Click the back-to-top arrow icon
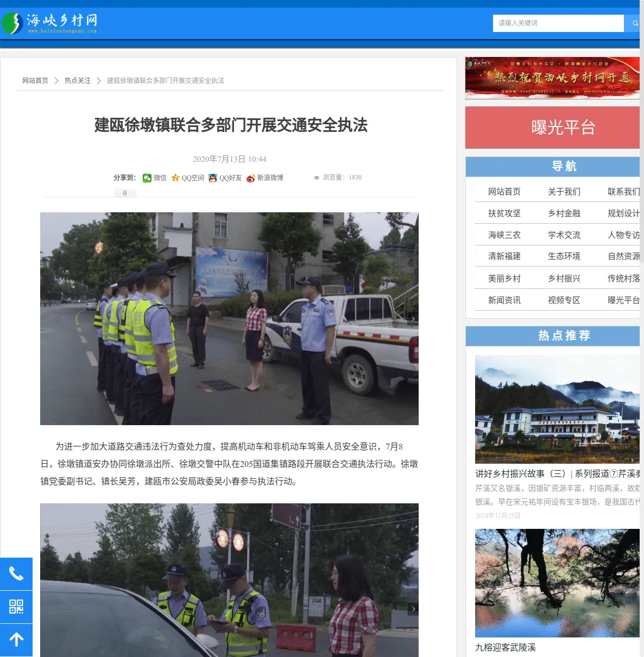The image size is (644, 657). pos(16,640)
